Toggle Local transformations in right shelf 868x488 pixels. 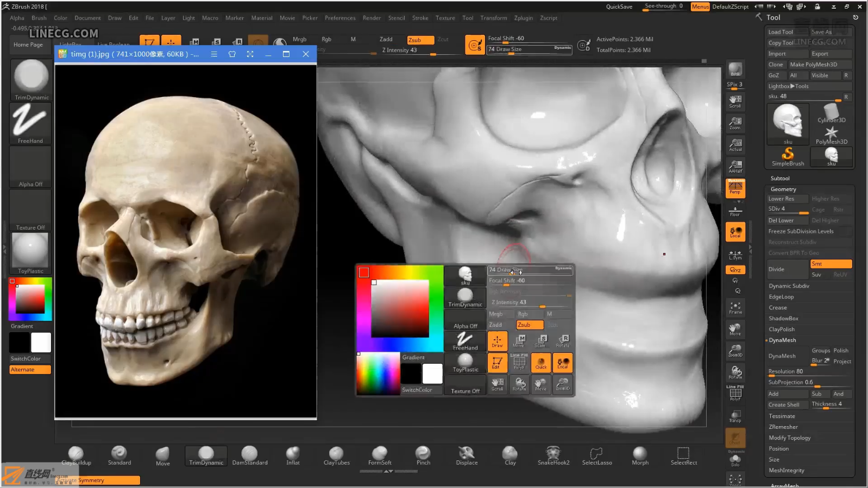click(x=735, y=232)
